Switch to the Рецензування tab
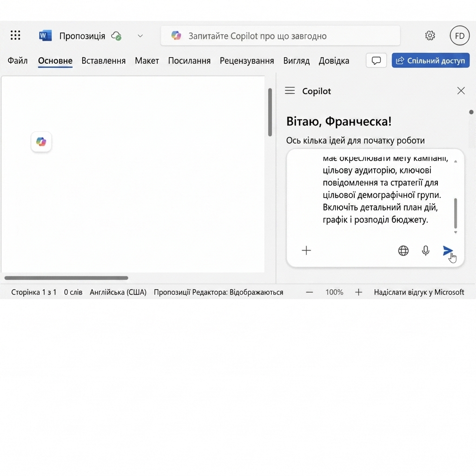The image size is (476, 476). click(247, 61)
